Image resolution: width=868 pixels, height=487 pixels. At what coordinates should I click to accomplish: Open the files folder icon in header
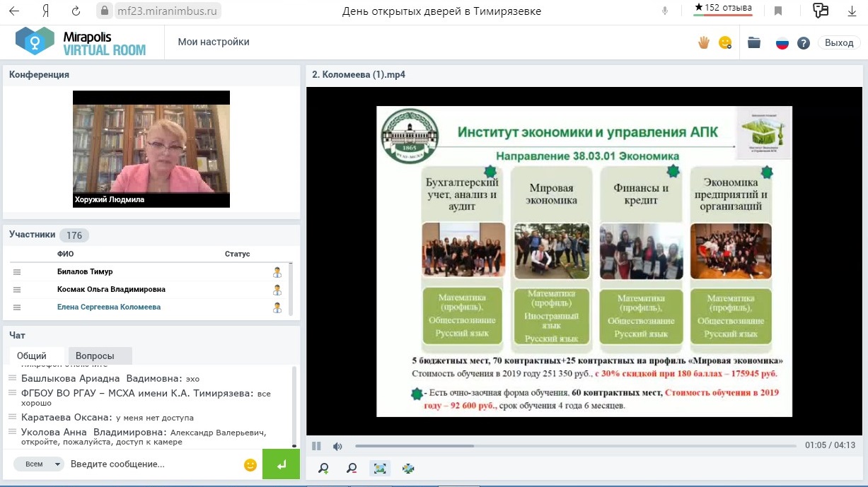click(x=754, y=42)
